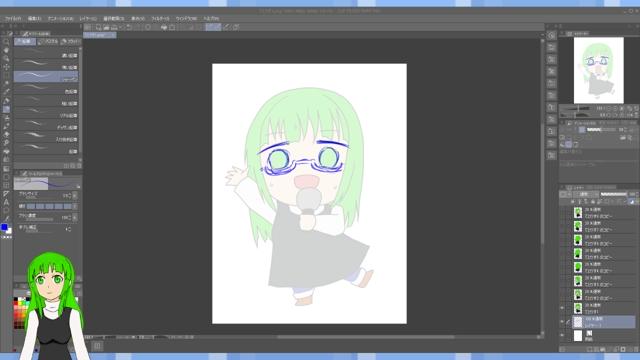Toggle visibility of the 用紙 paper layer
640x360 pixels.
[x=562, y=336]
